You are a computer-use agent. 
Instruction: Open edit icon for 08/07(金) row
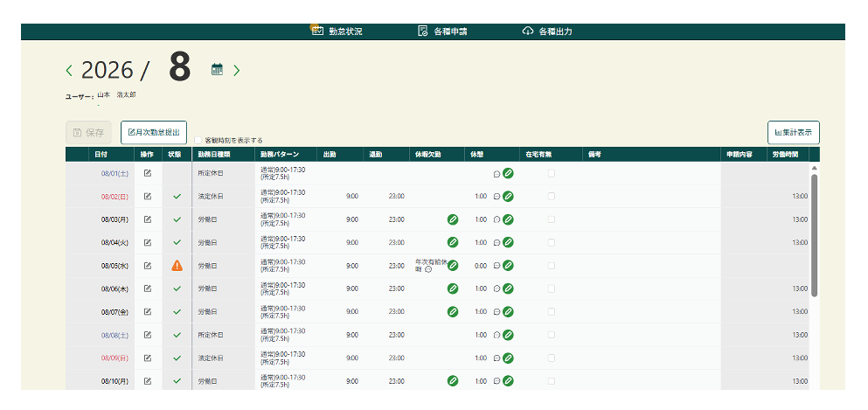(x=148, y=311)
